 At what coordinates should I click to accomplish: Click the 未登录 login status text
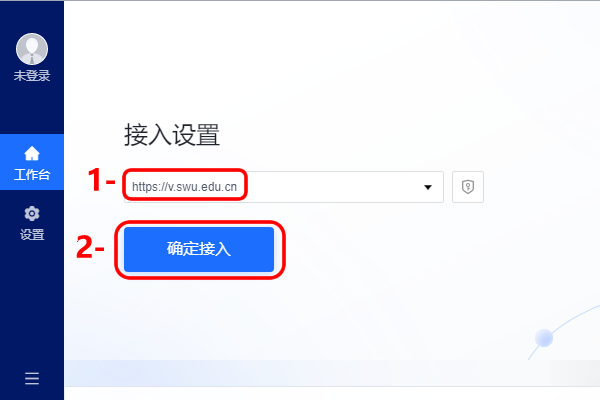[x=32, y=76]
